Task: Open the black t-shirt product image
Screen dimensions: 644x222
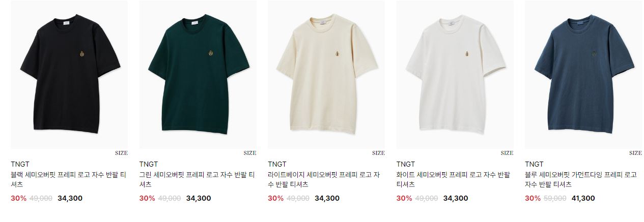Action: [69, 75]
